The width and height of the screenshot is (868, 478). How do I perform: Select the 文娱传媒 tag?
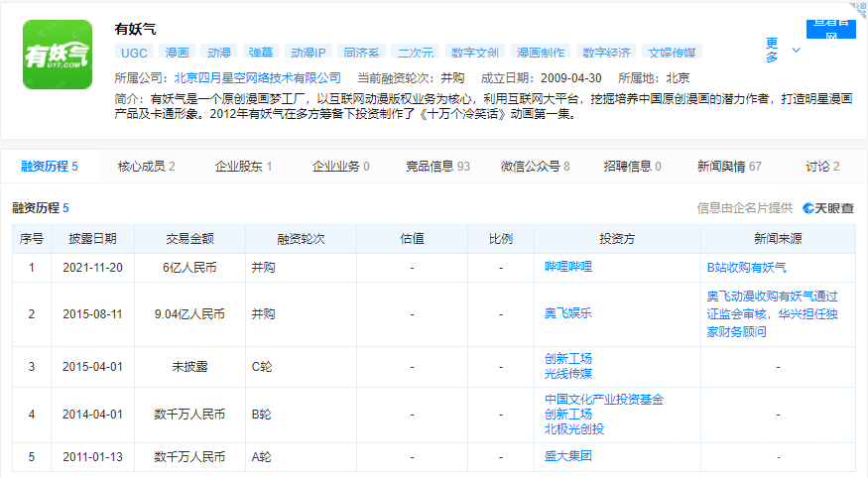[672, 53]
